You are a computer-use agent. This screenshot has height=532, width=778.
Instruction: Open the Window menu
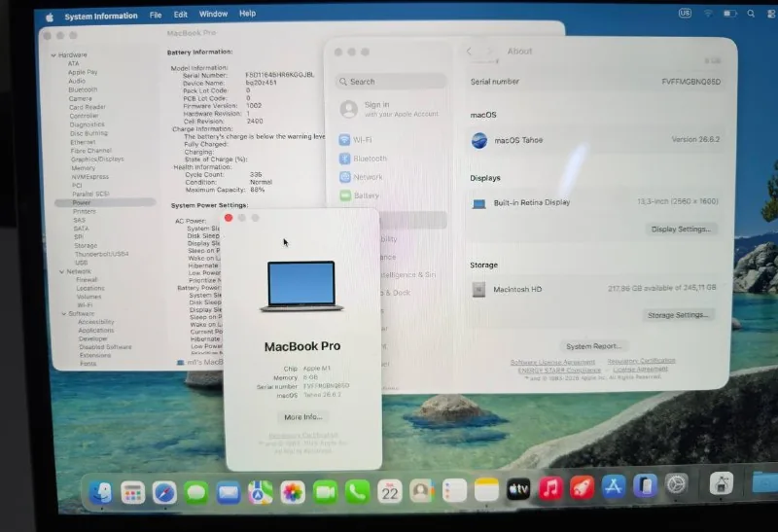pos(213,14)
